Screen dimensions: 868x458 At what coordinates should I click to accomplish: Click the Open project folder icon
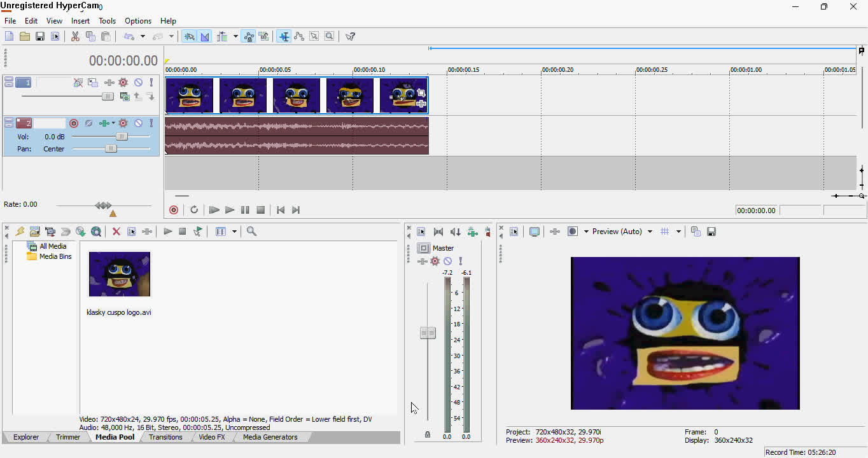pyautogui.click(x=24, y=36)
